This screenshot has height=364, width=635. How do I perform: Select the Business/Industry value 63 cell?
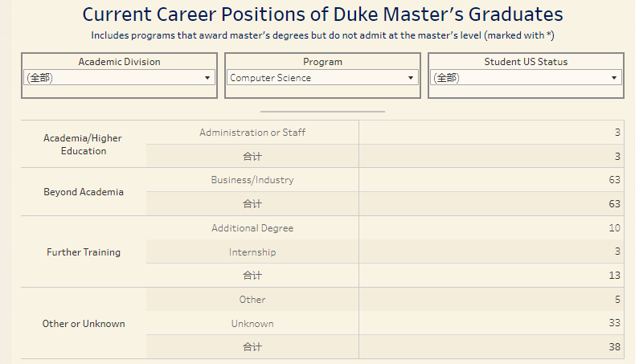(491, 180)
